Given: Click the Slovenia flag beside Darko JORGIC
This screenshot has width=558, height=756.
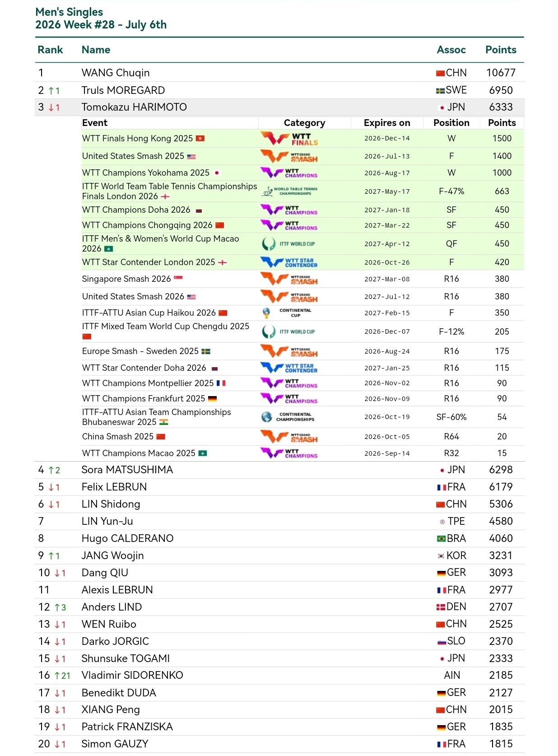Looking at the screenshot, I should pyautogui.click(x=442, y=642).
